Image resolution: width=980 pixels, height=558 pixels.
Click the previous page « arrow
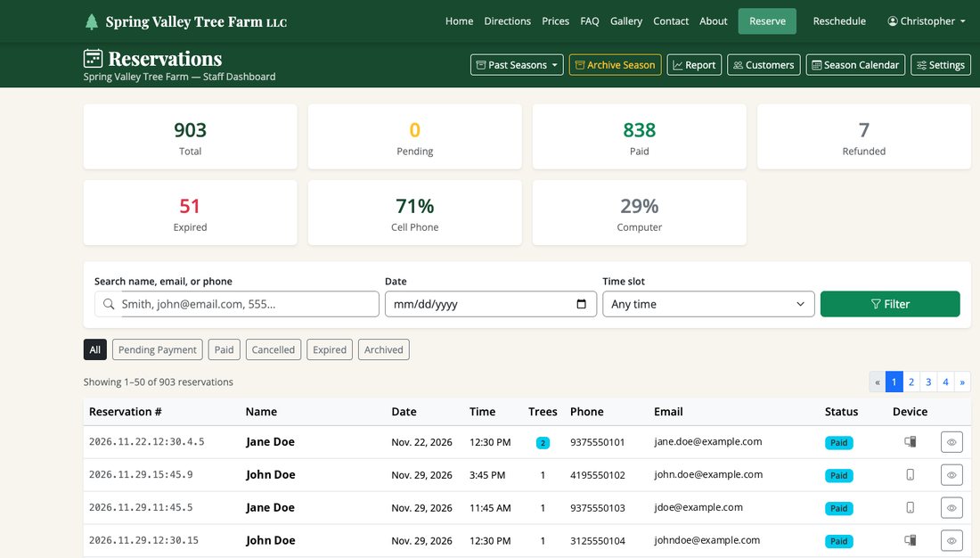coord(878,382)
